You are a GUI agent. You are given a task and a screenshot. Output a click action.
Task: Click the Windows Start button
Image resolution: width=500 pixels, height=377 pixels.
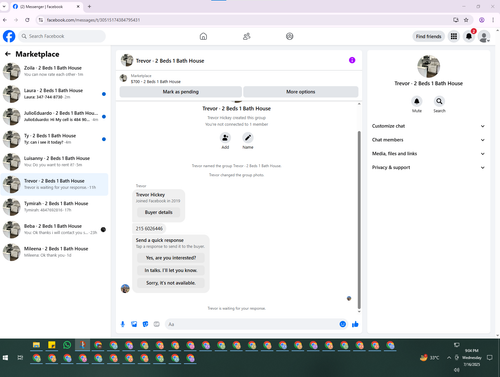coord(5,358)
